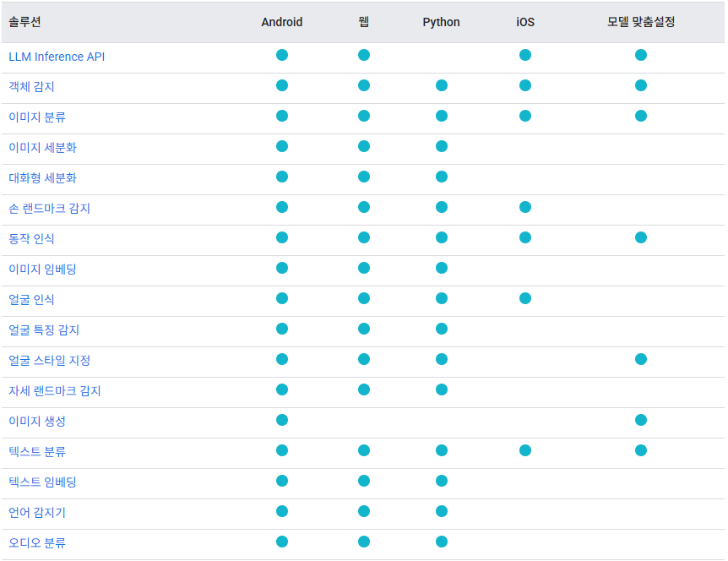Open the 객체 감지 link
The width and height of the screenshot is (728, 561).
pos(31,87)
